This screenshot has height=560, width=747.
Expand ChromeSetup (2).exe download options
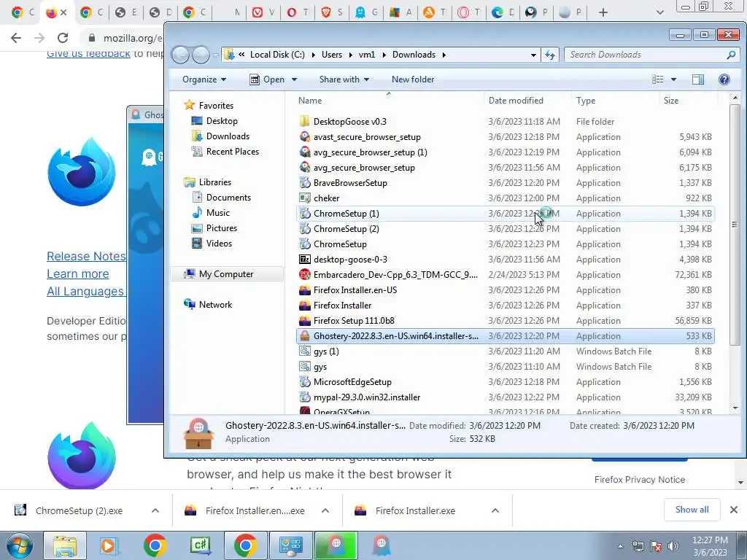155,510
